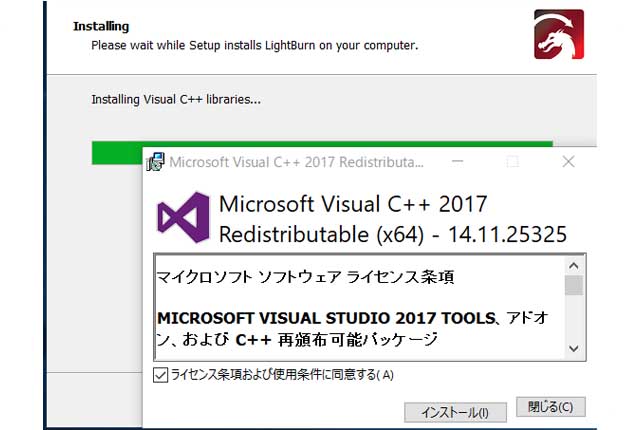Click the scrollbar track below the thumb
The height and width of the screenshot is (430, 640).
(574, 317)
